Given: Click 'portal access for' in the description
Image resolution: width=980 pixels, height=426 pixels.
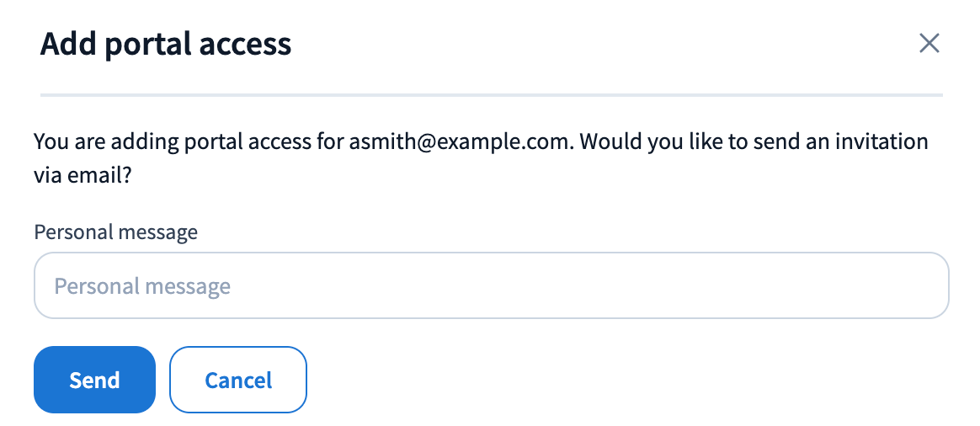Looking at the screenshot, I should tap(280, 141).
